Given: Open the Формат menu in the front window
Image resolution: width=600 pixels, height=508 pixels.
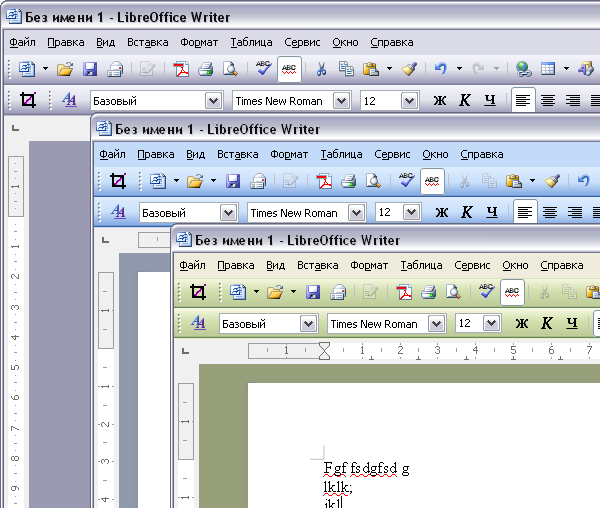Looking at the screenshot, I should (370, 265).
